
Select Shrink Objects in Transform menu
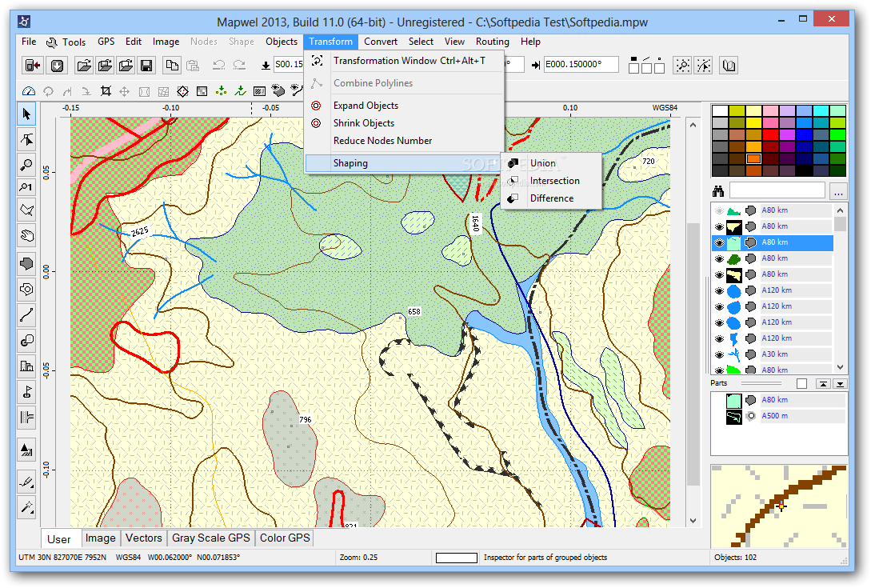(x=403, y=123)
